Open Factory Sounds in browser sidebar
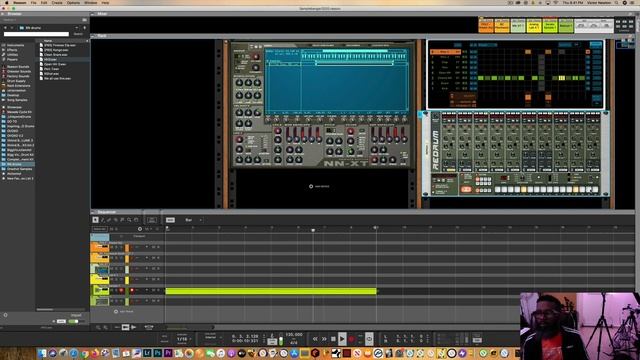Screen dimensions: 640x360 pos(18,76)
